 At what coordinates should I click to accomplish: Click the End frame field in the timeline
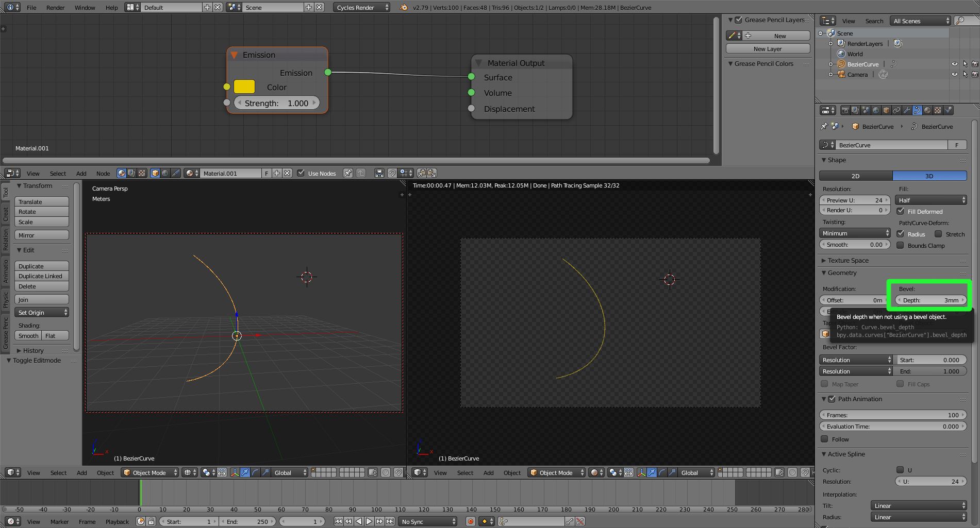pyautogui.click(x=248, y=521)
